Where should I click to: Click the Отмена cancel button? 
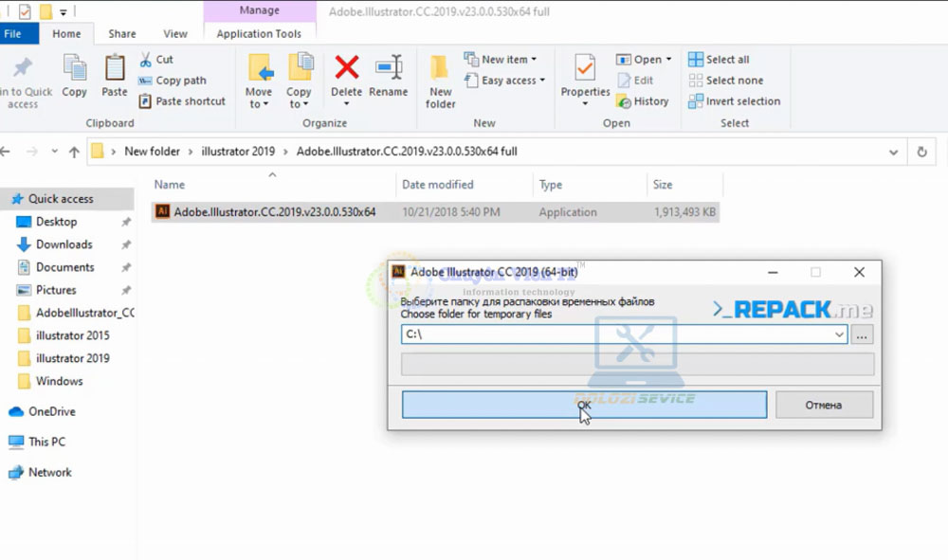823,405
